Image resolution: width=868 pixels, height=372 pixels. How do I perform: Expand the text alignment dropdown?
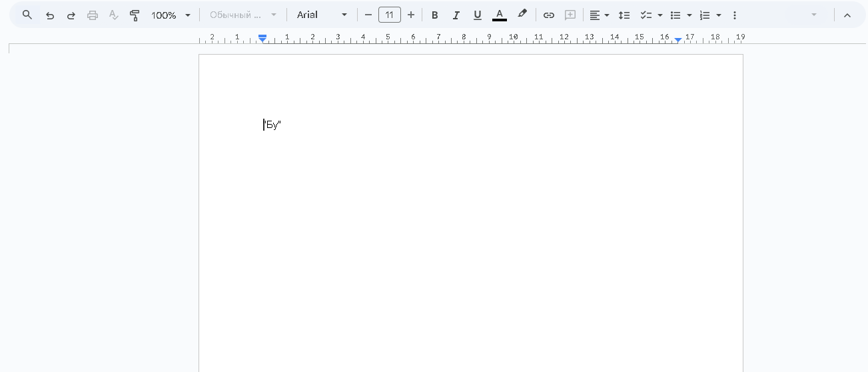[607, 15]
